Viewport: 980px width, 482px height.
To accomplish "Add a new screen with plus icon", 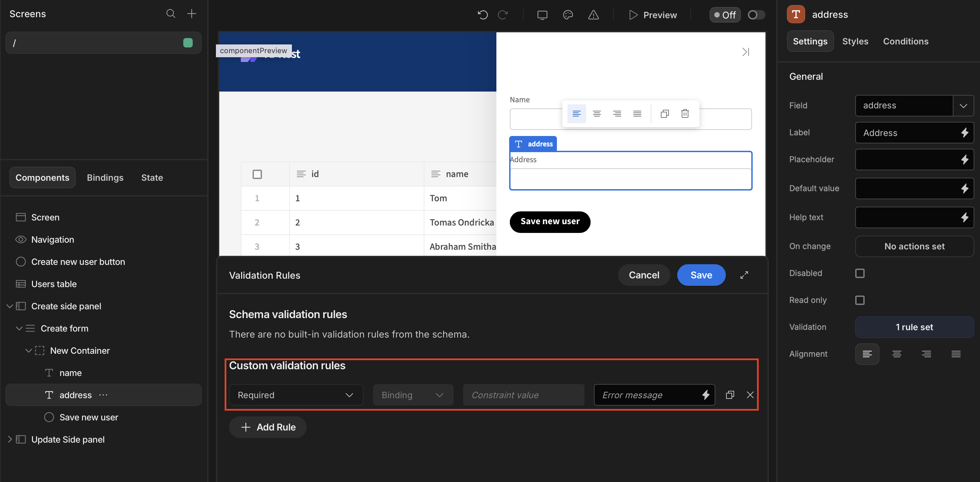I will click(x=192, y=14).
